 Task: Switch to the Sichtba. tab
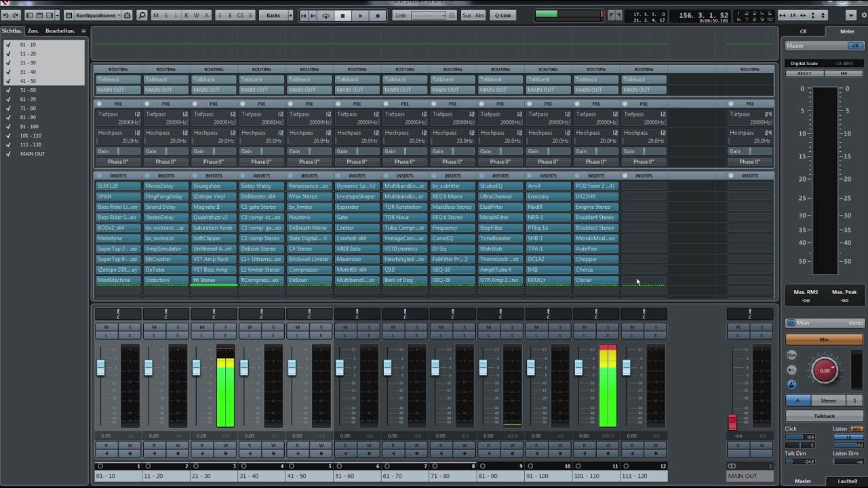click(12, 30)
